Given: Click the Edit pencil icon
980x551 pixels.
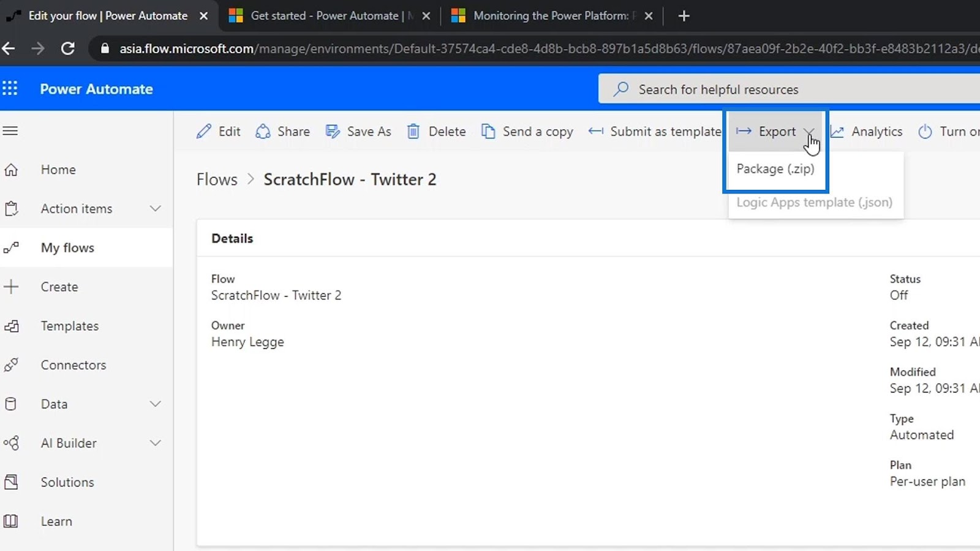Looking at the screenshot, I should point(204,132).
